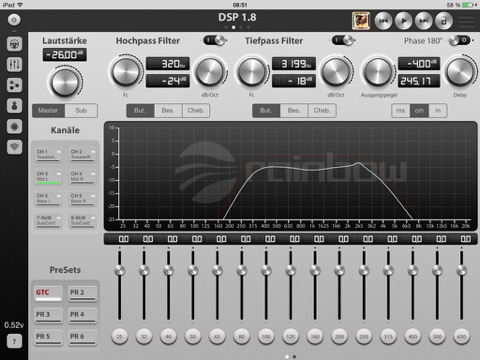The image size is (480, 360).
Task: Load preset PR 5
Action: coord(49,338)
